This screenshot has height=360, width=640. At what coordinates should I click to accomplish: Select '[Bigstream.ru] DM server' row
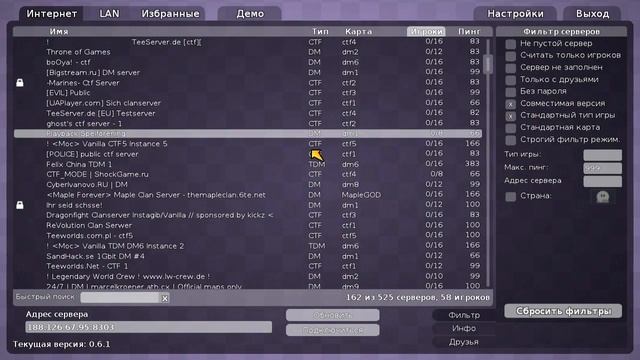(248, 72)
